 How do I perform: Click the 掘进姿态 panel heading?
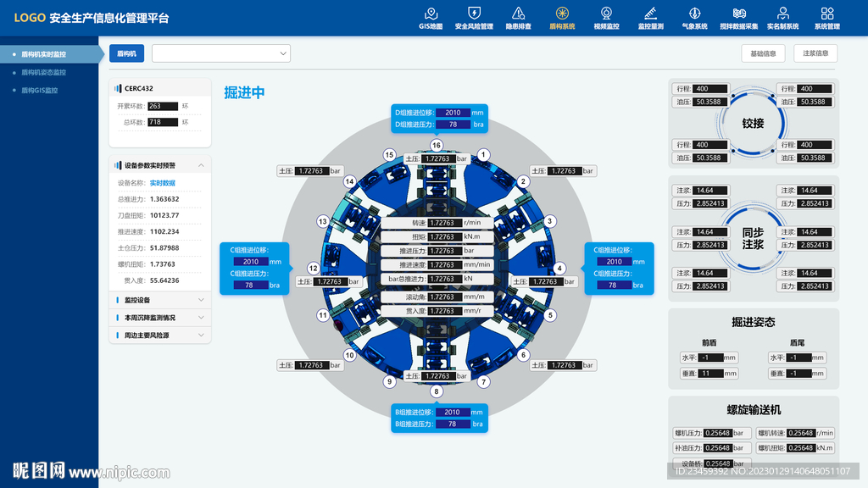754,322
